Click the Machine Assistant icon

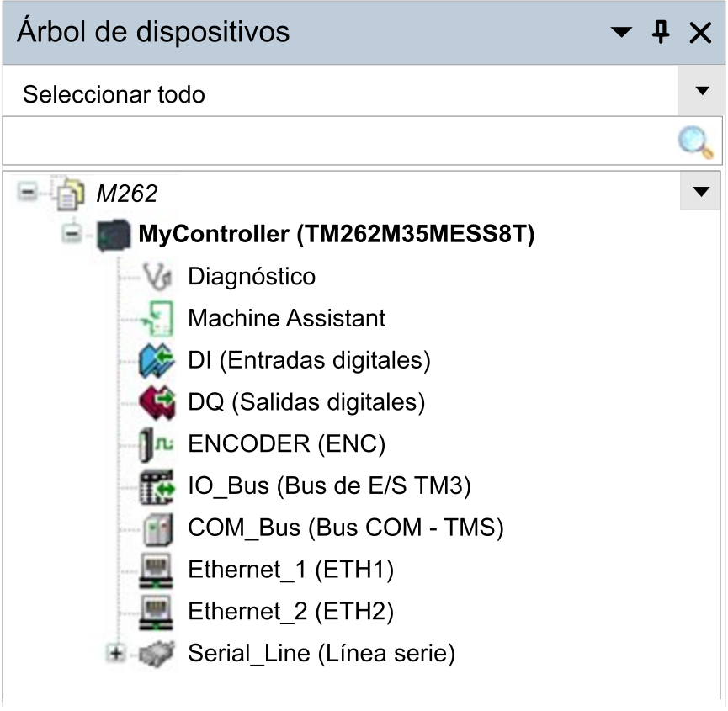pos(157,318)
